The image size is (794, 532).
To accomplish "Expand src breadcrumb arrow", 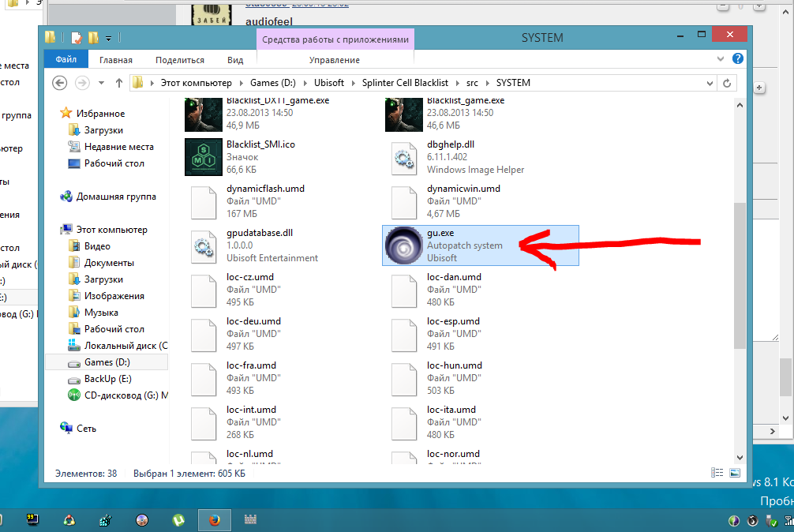I will (x=488, y=83).
